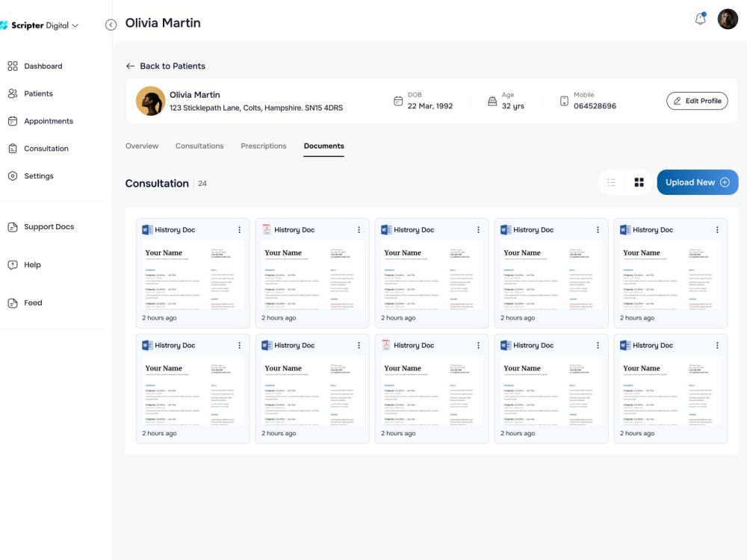The image size is (747, 560).
Task: Open first bottom-row Histrory Doc thumbnail
Action: pos(193,391)
